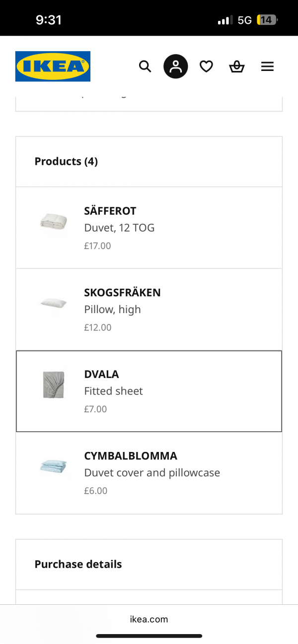Tap the 5G network status indicator

coord(244,20)
